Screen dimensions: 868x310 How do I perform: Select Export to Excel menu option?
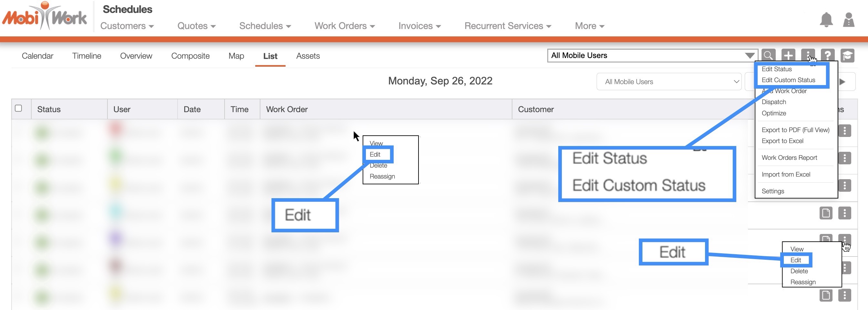pos(782,141)
